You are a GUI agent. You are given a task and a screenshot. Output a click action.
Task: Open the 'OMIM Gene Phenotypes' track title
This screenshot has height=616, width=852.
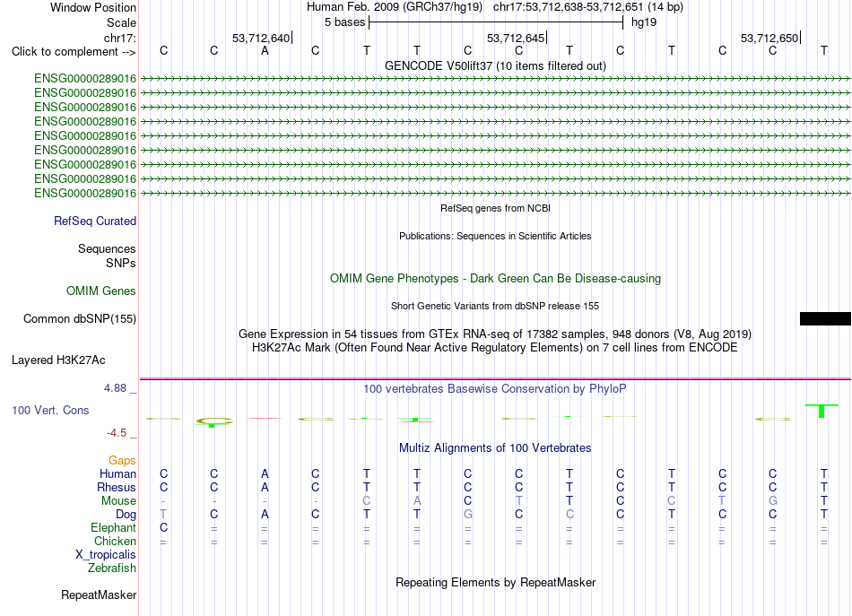(x=495, y=278)
